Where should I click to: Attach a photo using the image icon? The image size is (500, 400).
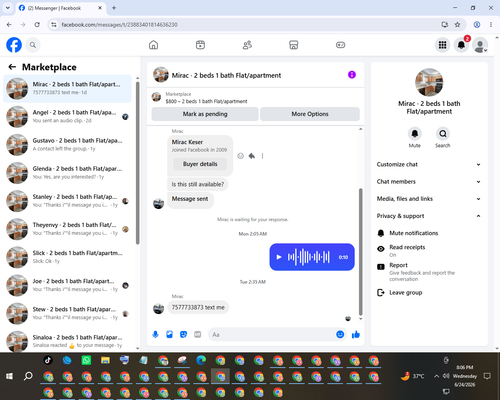[169, 334]
